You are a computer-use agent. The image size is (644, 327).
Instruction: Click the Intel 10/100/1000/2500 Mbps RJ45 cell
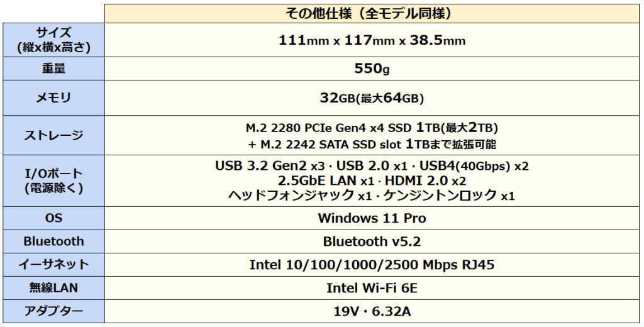(x=372, y=265)
